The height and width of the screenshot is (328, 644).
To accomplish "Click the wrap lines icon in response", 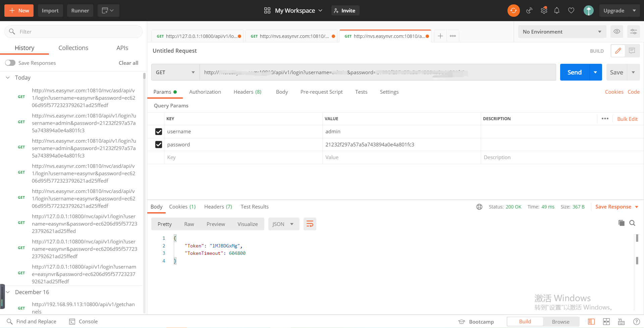I will [310, 224].
